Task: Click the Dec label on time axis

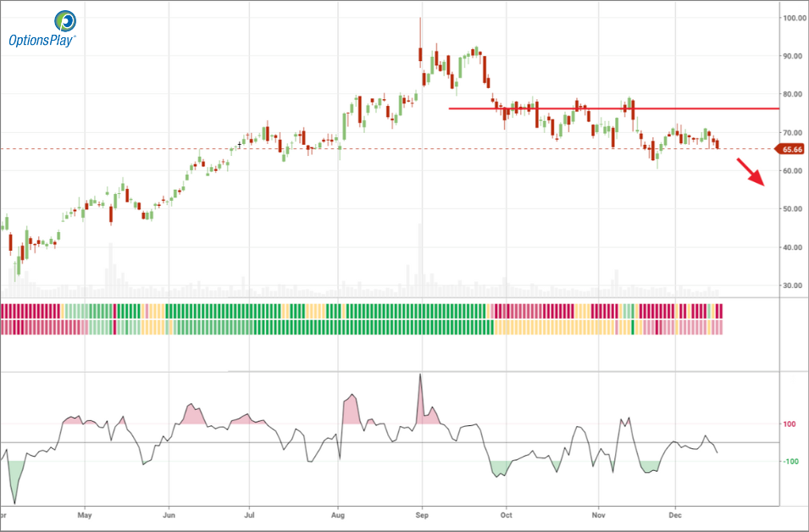Action: click(x=676, y=514)
